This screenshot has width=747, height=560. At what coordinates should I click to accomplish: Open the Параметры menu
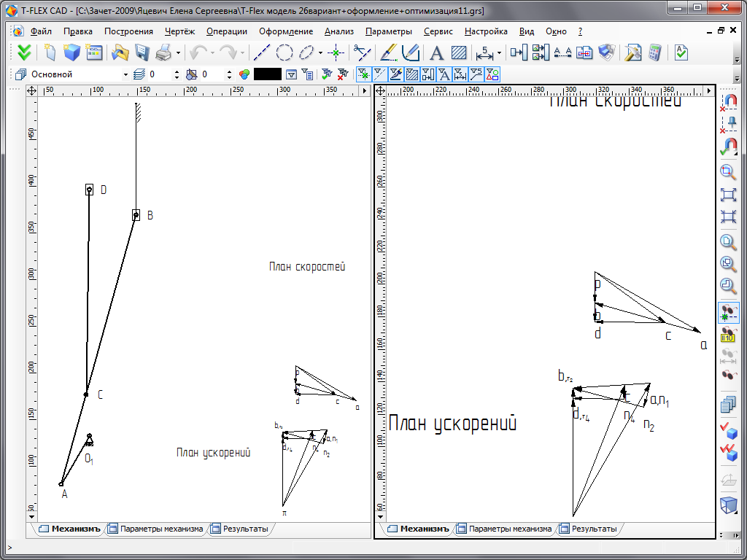[388, 31]
